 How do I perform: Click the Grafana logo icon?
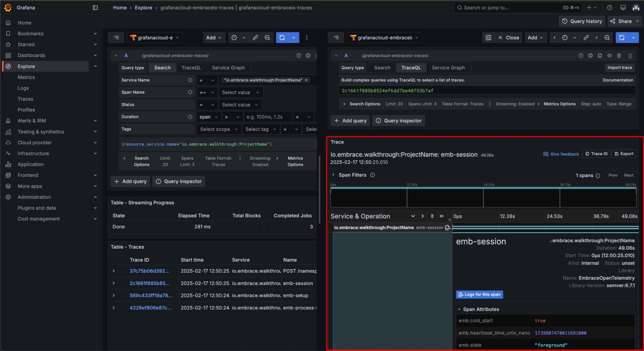(8, 8)
